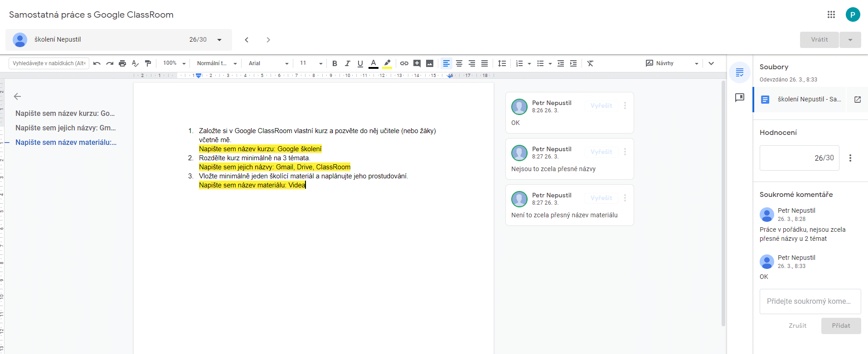The width and height of the screenshot is (868, 354).
Task: Open the student selector školení Nepustil
Action: [119, 40]
